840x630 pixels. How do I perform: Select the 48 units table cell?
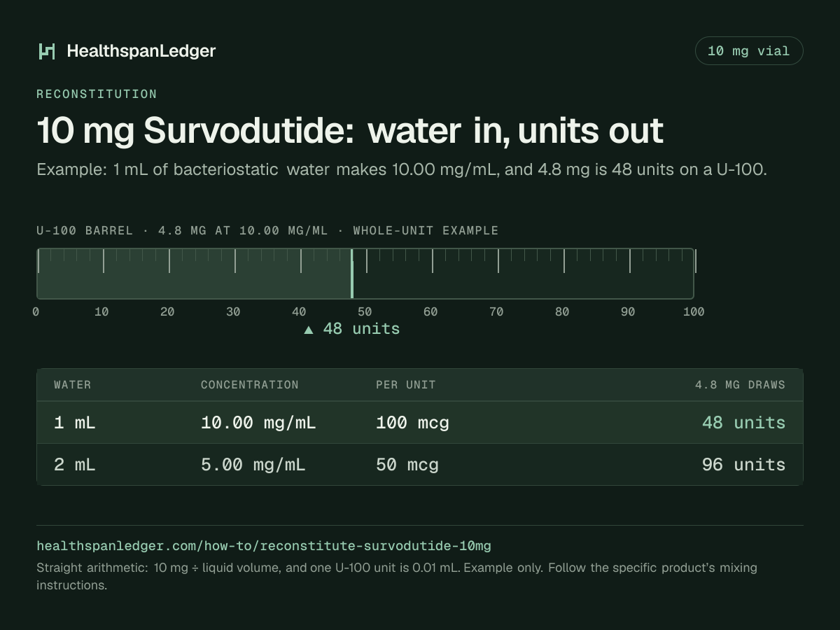(743, 423)
